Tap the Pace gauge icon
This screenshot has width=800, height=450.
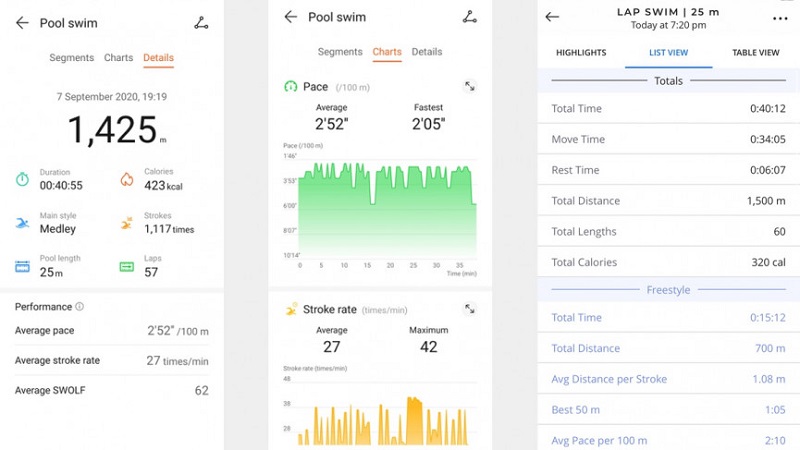[x=290, y=86]
